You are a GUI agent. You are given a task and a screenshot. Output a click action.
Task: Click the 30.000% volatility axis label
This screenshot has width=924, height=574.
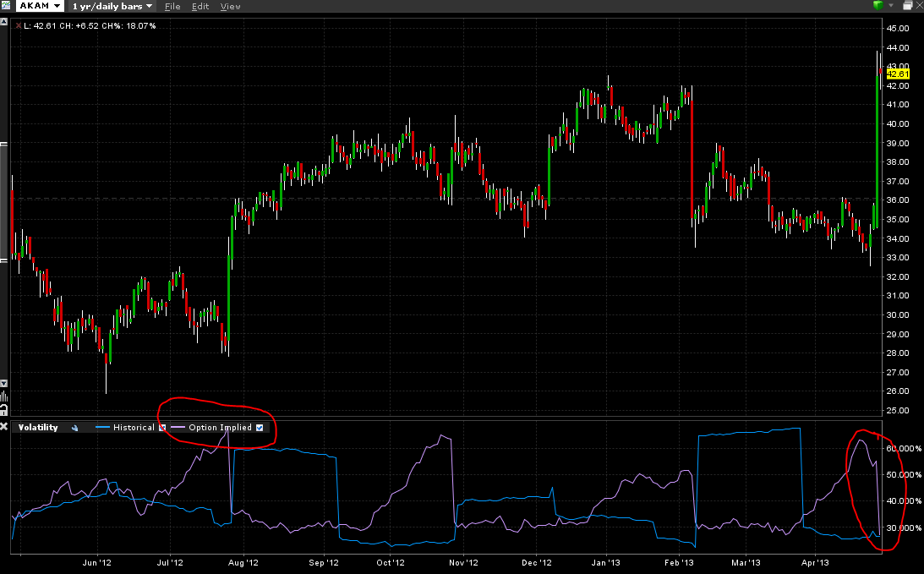coord(904,528)
